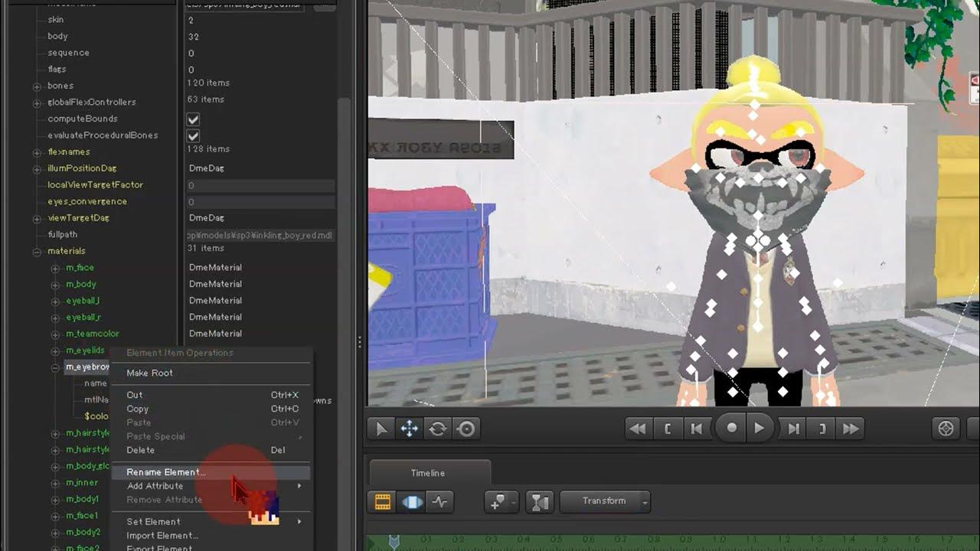Screen dimensions: 980x551
Task: Activate the rotate manipulator tool
Action: (x=438, y=429)
